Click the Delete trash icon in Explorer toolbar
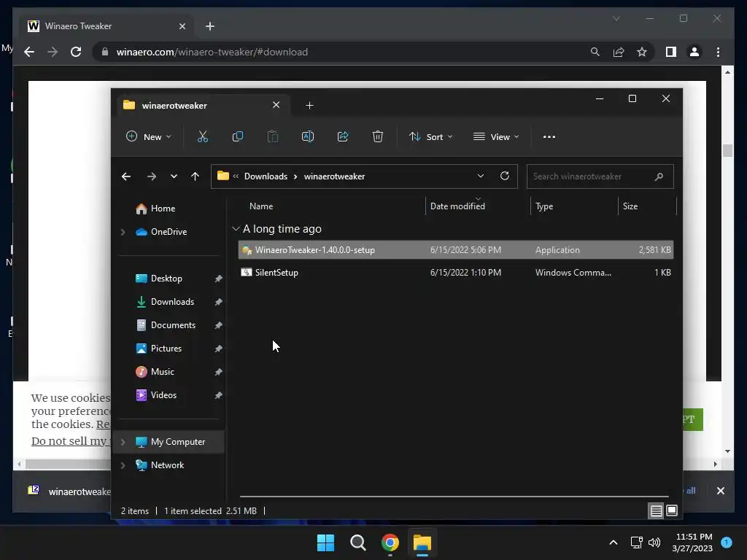Image resolution: width=747 pixels, height=560 pixels. pyautogui.click(x=377, y=136)
